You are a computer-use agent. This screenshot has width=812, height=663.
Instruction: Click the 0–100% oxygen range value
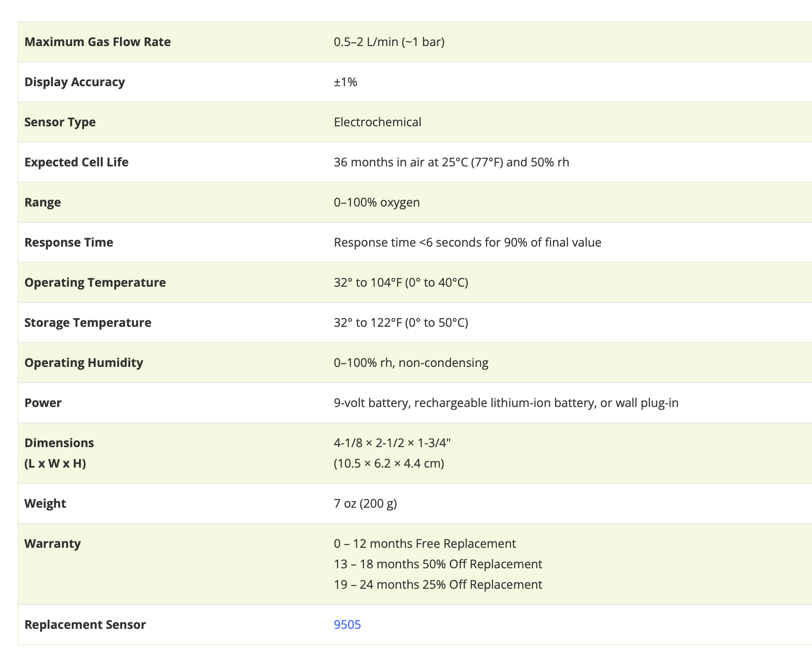click(377, 202)
